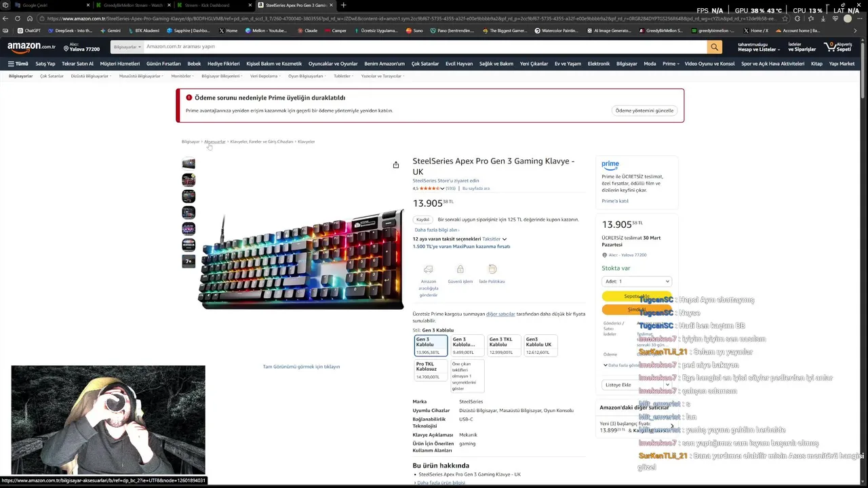
Task: Select the 9.499,00TL Gen 3 Kablolu style
Action: click(468, 346)
